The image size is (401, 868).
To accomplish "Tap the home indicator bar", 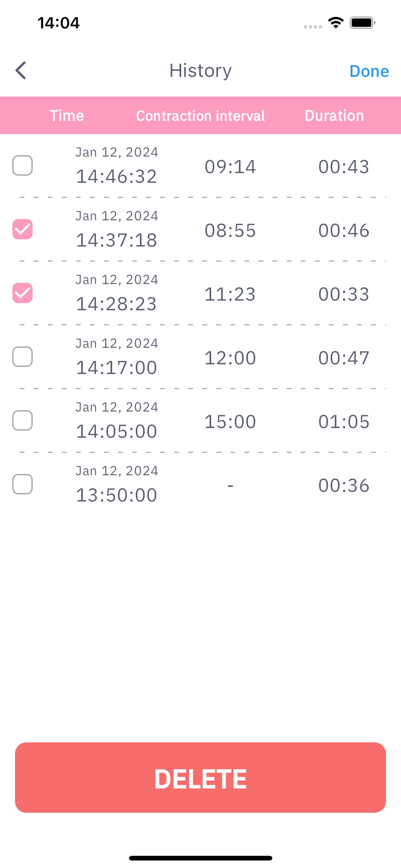I will point(200,858).
